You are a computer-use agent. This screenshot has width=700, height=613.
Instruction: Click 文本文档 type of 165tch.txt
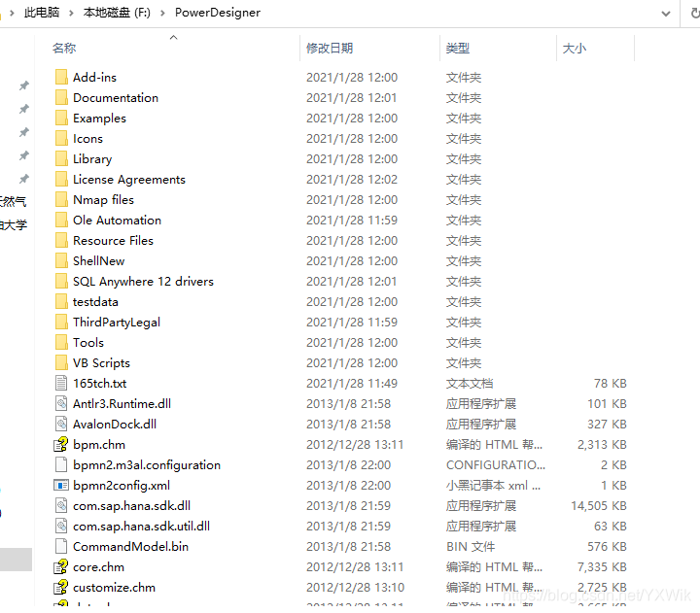click(470, 384)
